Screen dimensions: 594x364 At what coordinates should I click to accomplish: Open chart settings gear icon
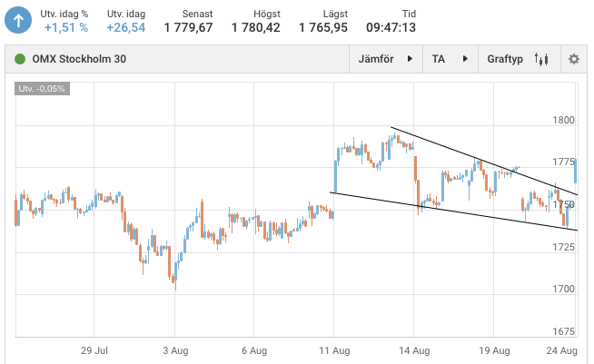(x=573, y=59)
